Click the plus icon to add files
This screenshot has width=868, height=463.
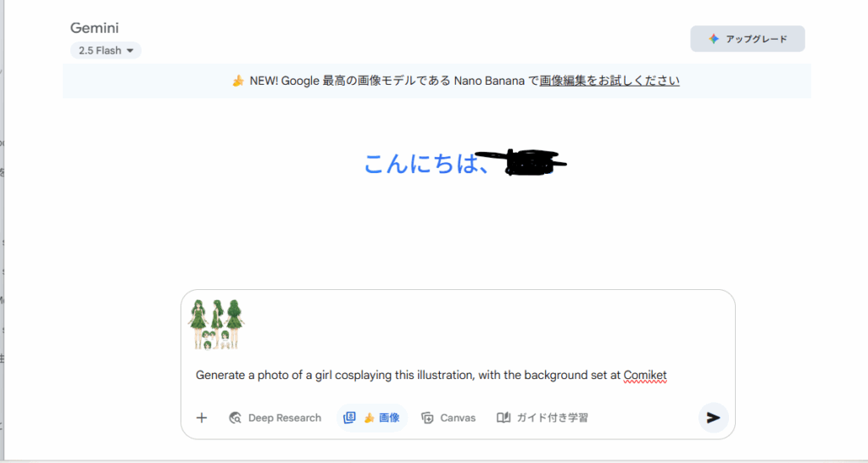pyautogui.click(x=202, y=417)
